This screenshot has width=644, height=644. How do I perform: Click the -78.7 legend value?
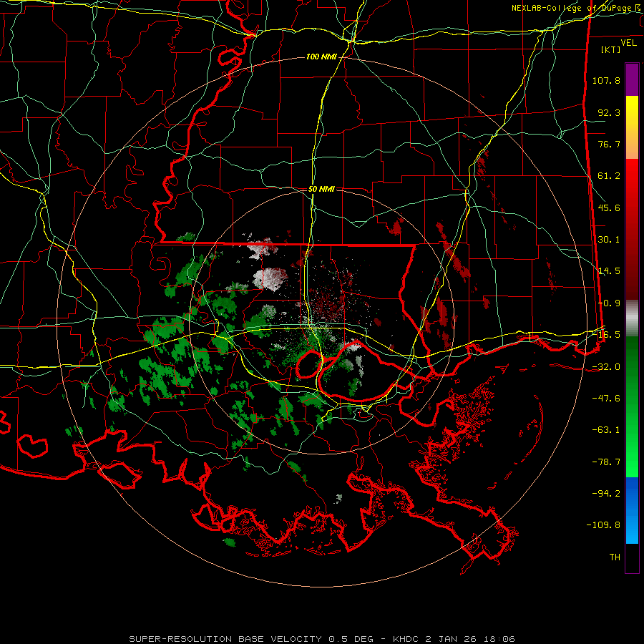click(x=606, y=462)
